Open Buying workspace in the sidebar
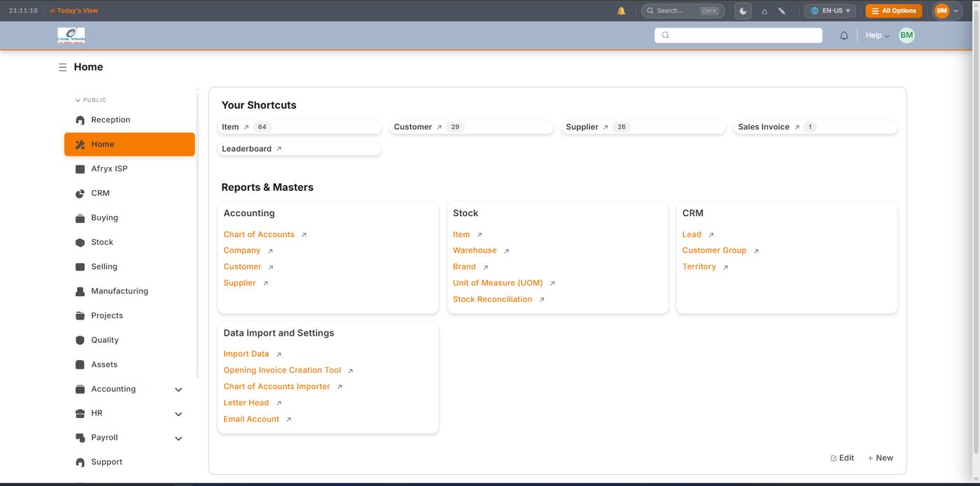Viewport: 980px width, 486px height. coord(129,217)
